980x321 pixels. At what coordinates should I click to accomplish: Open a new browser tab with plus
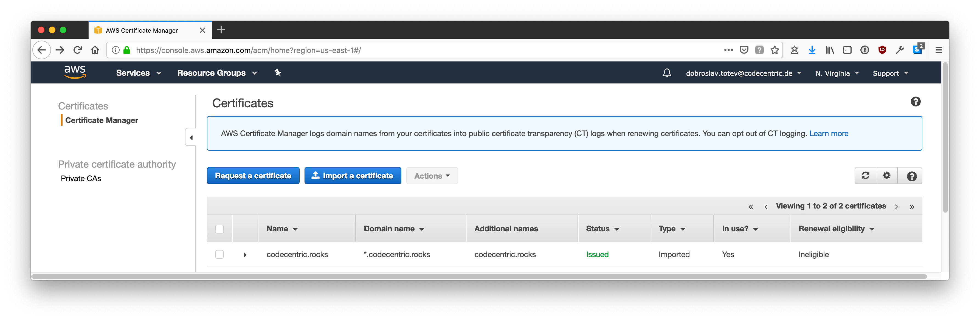coord(221,30)
